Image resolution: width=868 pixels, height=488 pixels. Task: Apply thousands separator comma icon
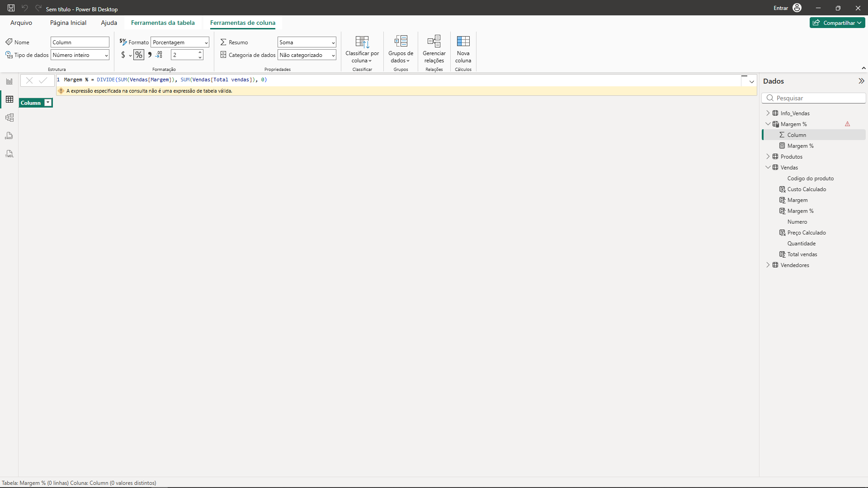coord(150,55)
